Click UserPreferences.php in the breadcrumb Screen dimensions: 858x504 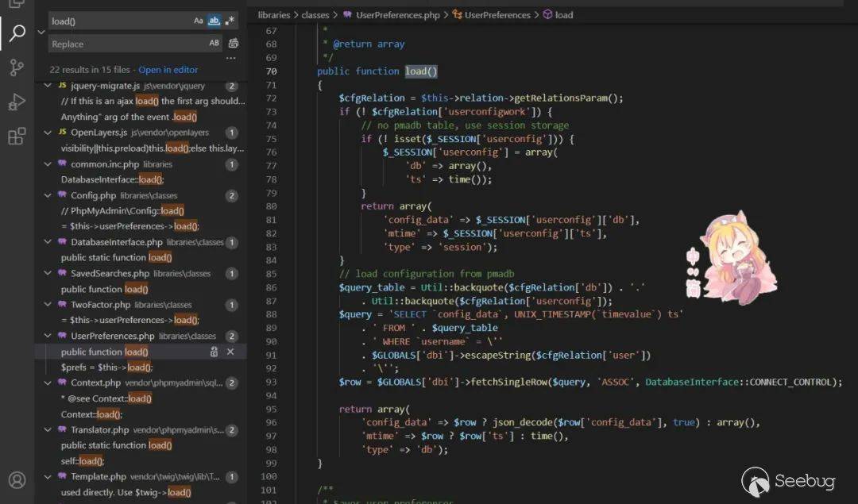398,15
